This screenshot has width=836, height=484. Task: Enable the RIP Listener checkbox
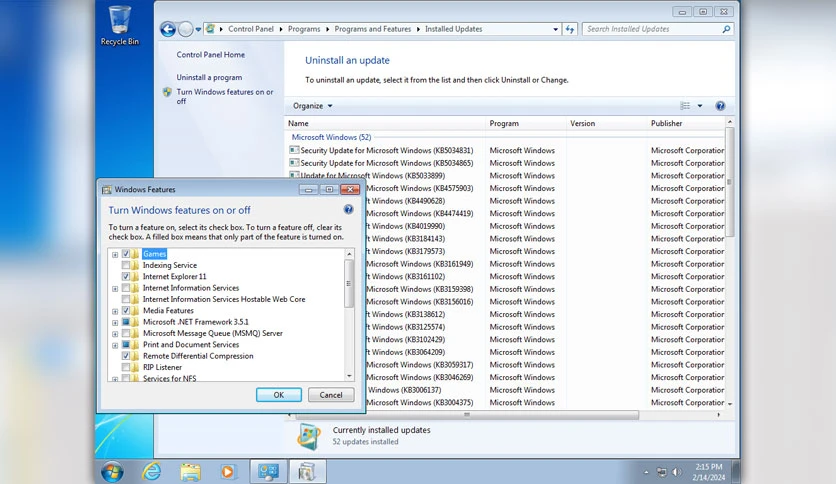pos(126,367)
